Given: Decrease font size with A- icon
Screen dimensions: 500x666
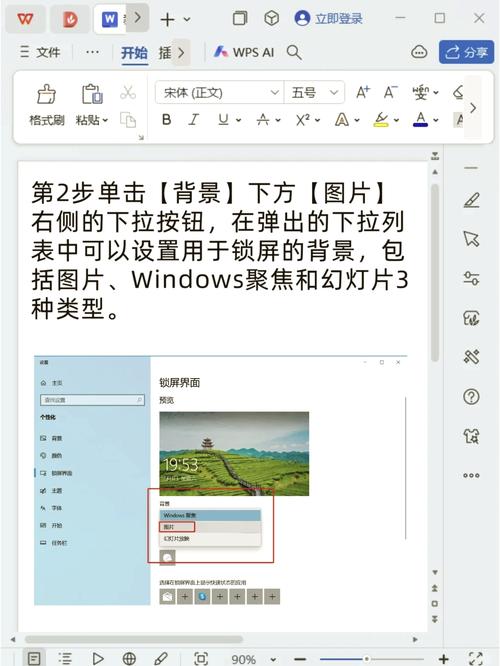Looking at the screenshot, I should 390,92.
